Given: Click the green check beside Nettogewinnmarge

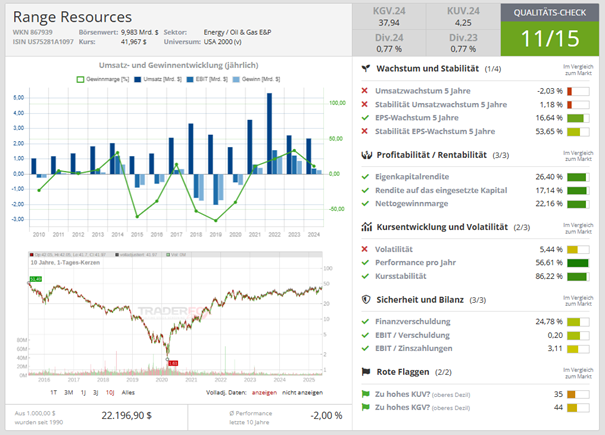Looking at the screenshot, I should pos(365,203).
